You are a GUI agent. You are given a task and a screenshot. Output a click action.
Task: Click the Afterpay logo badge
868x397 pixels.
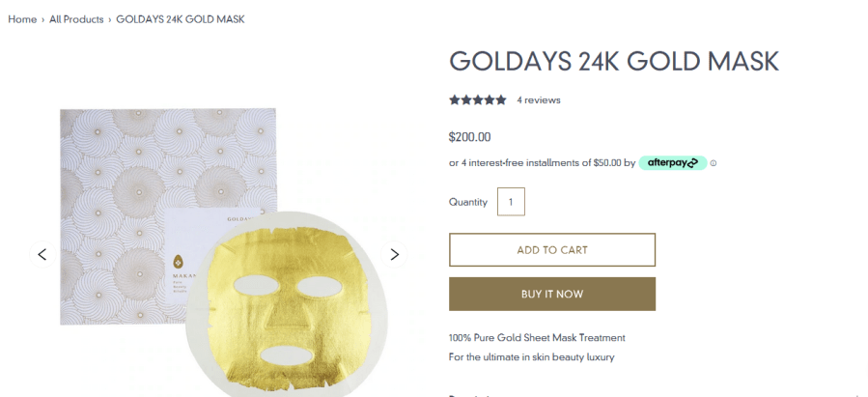pos(672,163)
